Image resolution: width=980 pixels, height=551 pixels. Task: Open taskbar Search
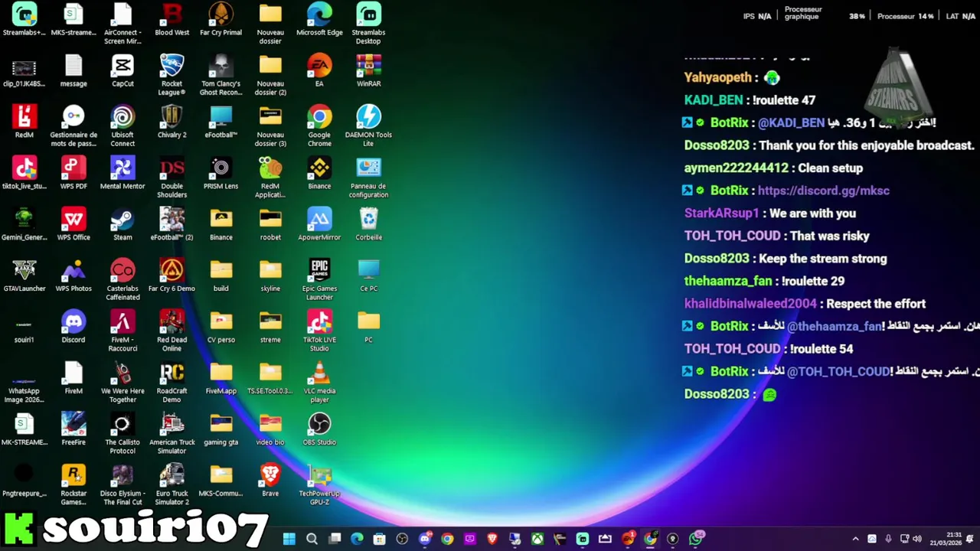312,539
